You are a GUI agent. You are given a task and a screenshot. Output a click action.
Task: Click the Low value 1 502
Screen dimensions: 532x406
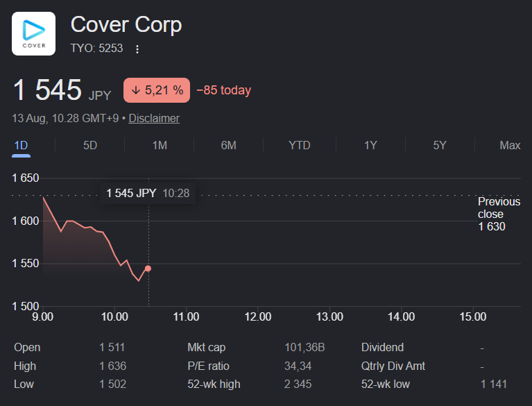[x=112, y=384]
